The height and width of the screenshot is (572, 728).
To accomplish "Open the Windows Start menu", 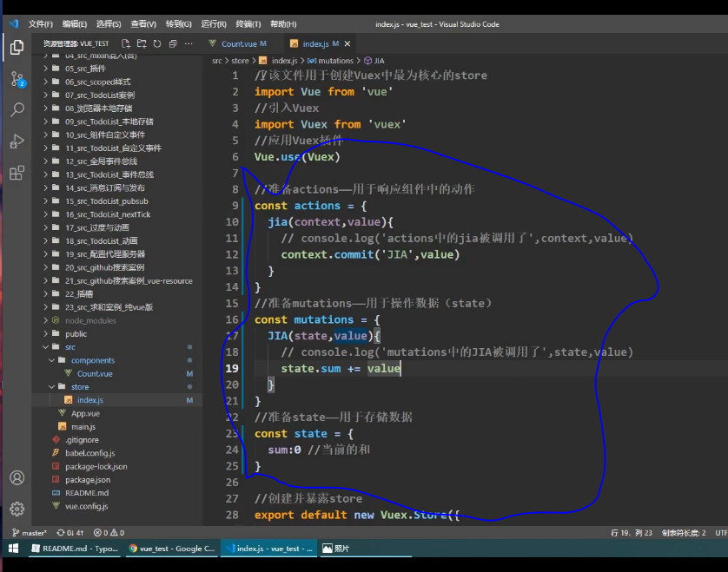I will tap(13, 549).
